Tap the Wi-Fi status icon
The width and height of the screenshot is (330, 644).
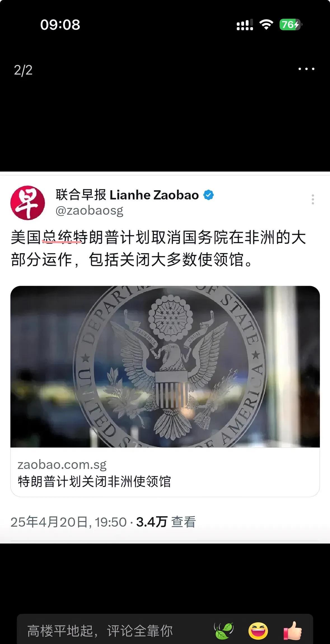266,25
